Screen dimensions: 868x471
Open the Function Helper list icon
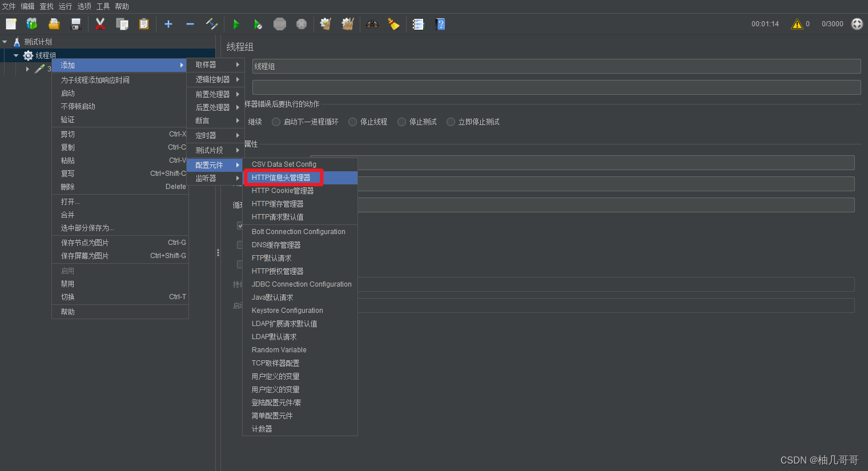click(x=418, y=24)
